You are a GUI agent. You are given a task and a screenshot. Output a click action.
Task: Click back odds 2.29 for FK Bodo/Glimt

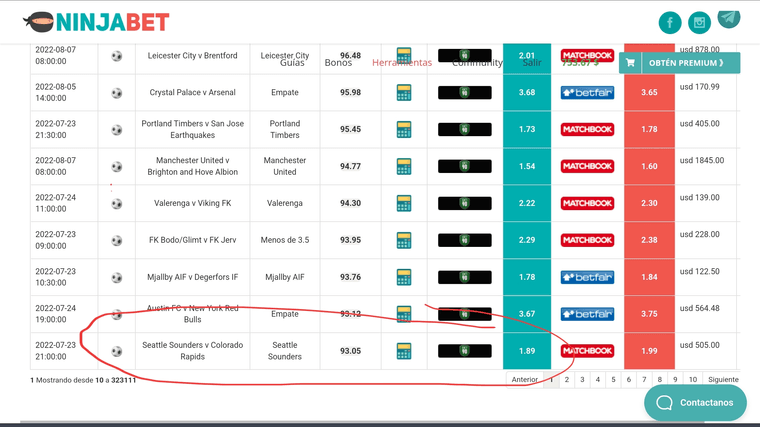(527, 240)
